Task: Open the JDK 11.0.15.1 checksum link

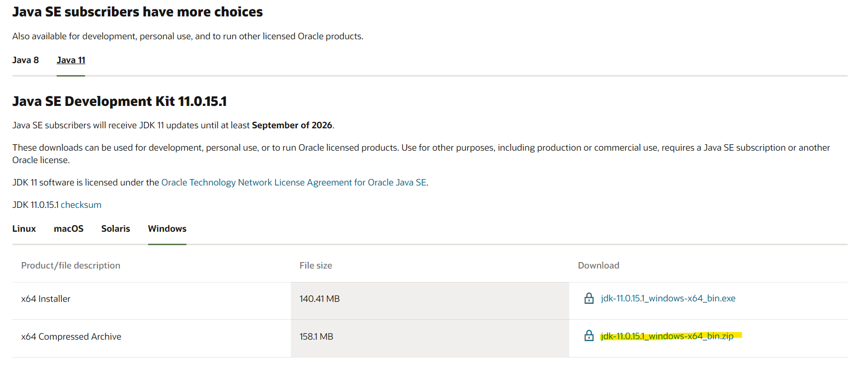Action: 81,205
